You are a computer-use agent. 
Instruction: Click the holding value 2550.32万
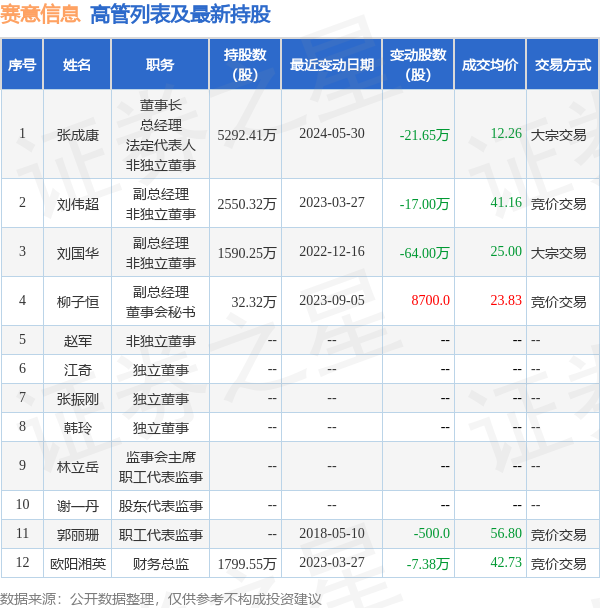click(247, 204)
